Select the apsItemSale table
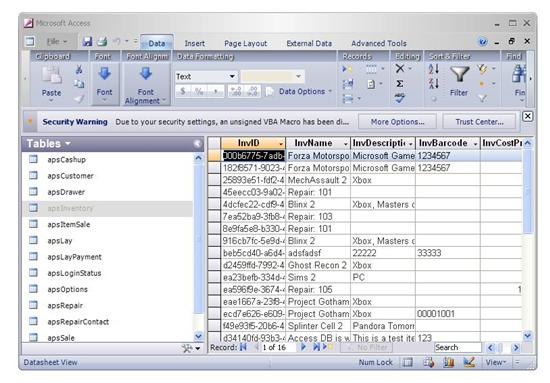The width and height of the screenshot is (550, 383). (69, 224)
